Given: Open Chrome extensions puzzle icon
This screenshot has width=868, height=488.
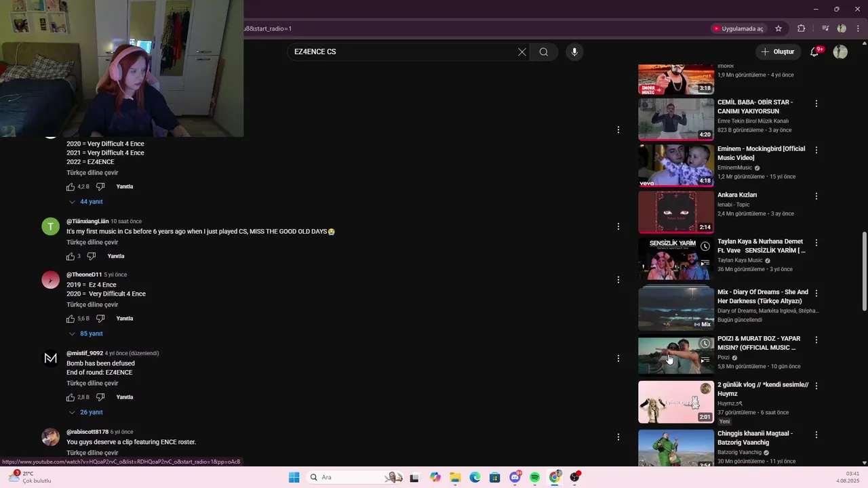Looking at the screenshot, I should point(801,28).
